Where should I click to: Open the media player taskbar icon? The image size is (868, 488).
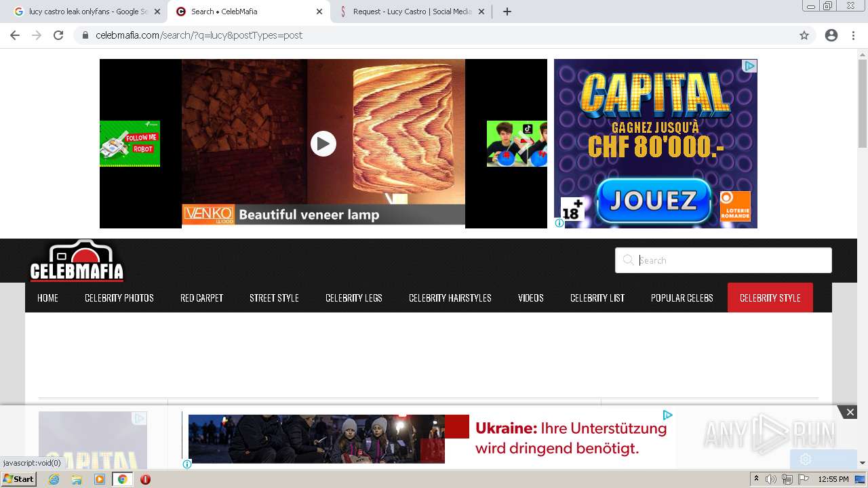click(100, 479)
